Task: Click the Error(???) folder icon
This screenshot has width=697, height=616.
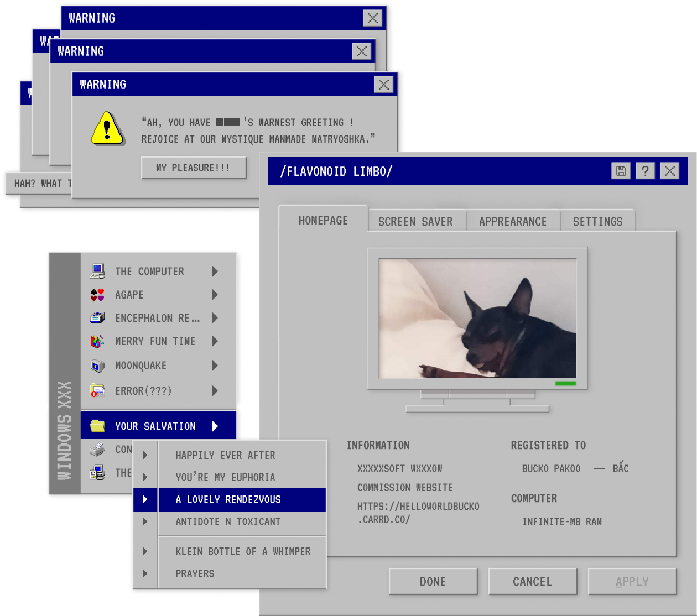Action: (x=97, y=391)
